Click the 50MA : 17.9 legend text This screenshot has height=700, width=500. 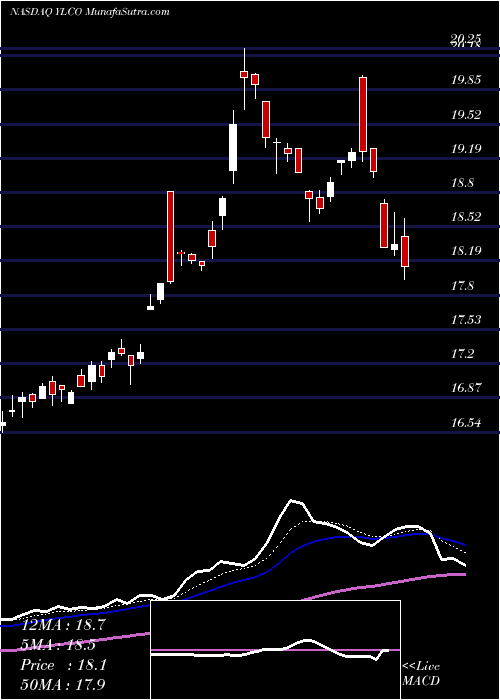tap(63, 685)
